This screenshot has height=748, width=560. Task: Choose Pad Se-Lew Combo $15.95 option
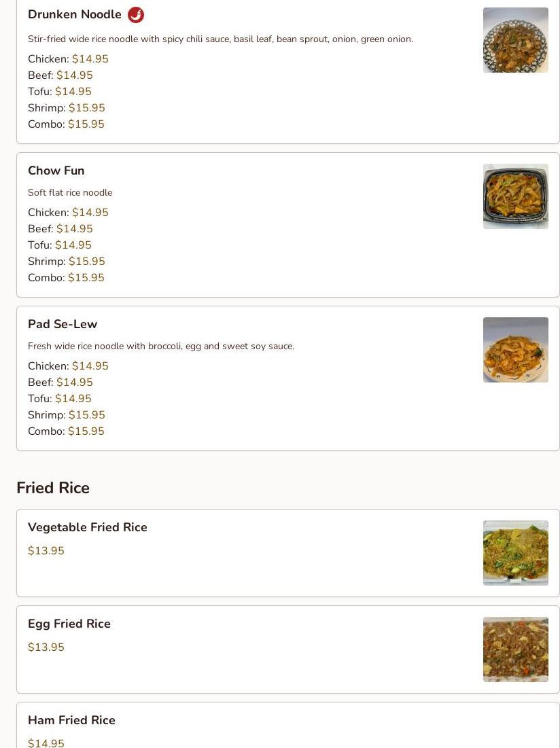[66, 431]
